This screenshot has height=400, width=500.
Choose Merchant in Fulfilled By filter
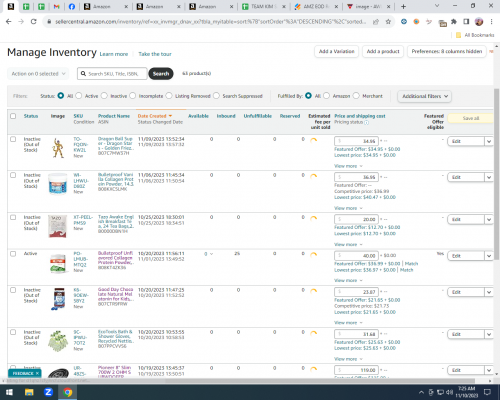[356, 96]
